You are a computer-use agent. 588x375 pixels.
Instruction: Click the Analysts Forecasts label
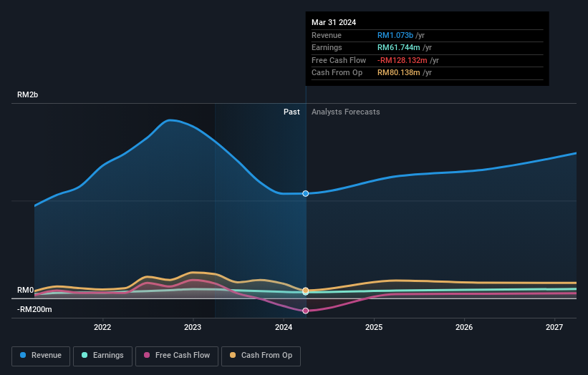tap(345, 112)
